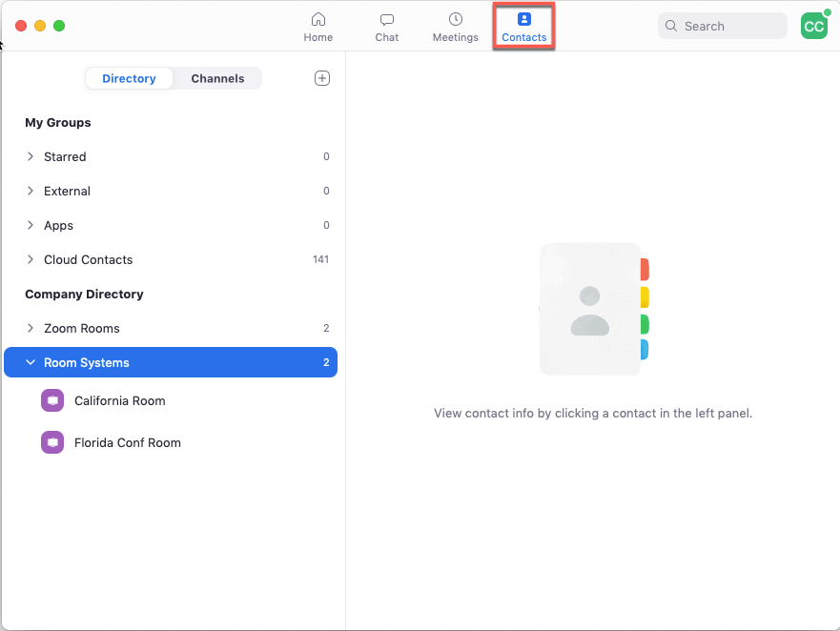
Task: Click the plus icon to add a contact
Action: [322, 78]
